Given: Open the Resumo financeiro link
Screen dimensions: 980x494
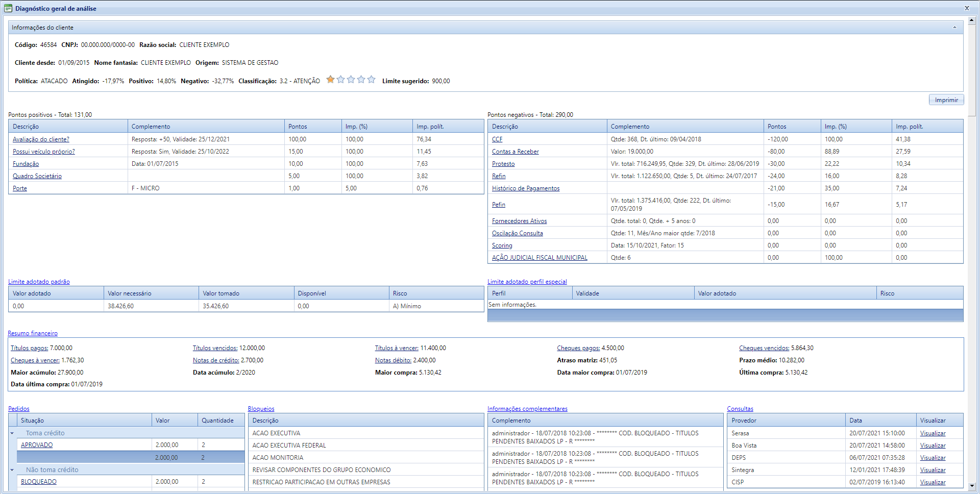Looking at the screenshot, I should (x=33, y=333).
